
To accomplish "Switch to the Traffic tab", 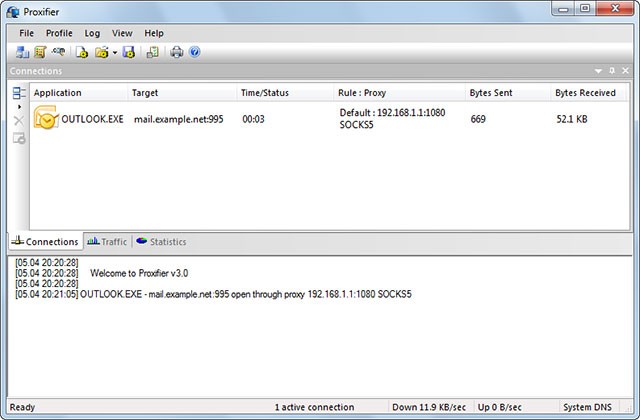I will point(107,242).
